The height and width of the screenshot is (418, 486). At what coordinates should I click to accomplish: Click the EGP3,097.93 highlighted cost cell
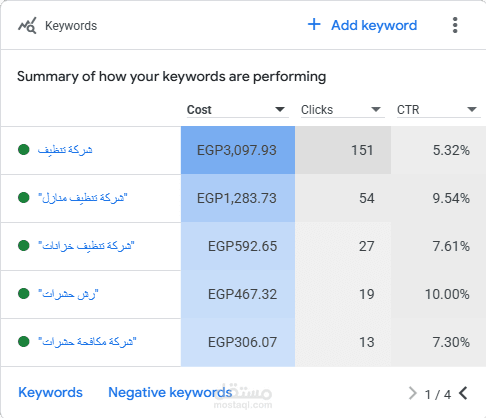click(x=238, y=150)
